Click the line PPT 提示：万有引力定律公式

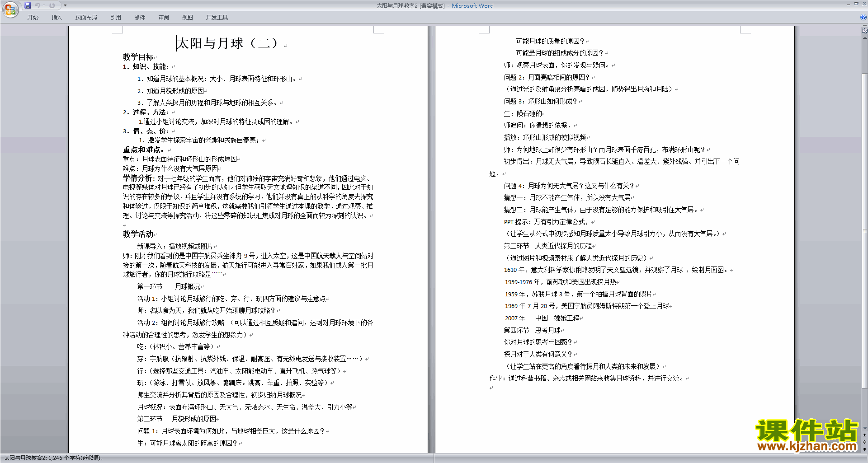[546, 222]
